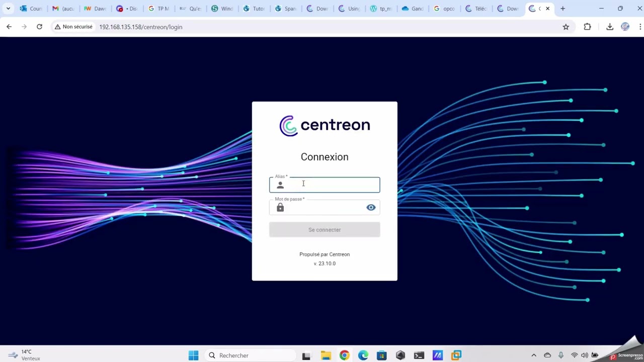Toggle password visibility eye icon
This screenshot has height=362, width=644.
371,208
